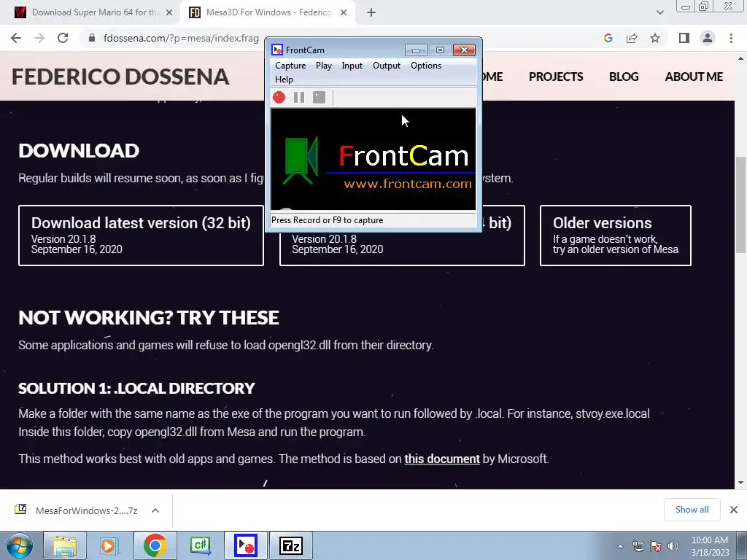
Task: Click the taskbar clock showing 10:00 AM
Action: pyautogui.click(x=710, y=546)
